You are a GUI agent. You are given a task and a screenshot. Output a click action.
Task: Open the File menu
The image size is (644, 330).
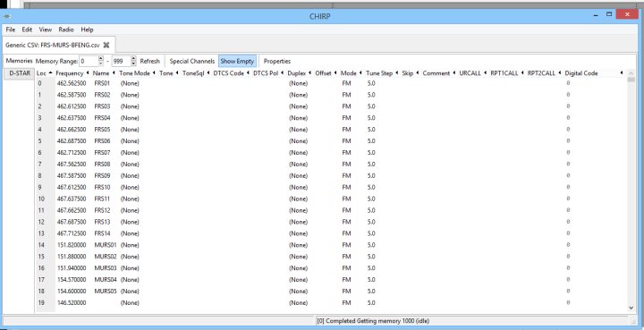(11, 30)
